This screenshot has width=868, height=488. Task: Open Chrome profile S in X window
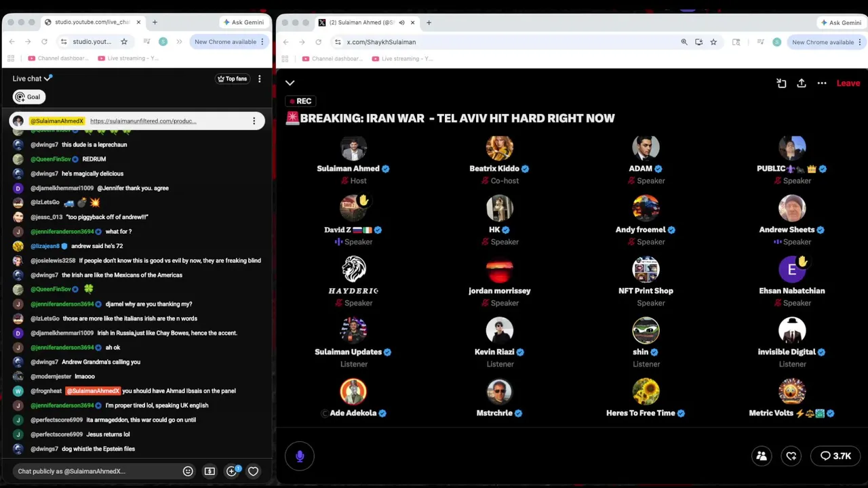tap(776, 42)
